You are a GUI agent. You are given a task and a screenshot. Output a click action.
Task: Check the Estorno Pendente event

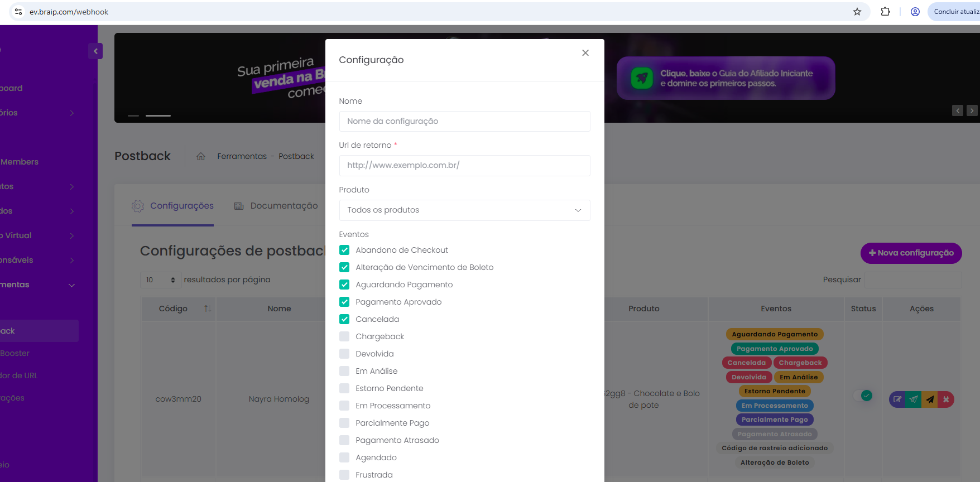point(344,388)
